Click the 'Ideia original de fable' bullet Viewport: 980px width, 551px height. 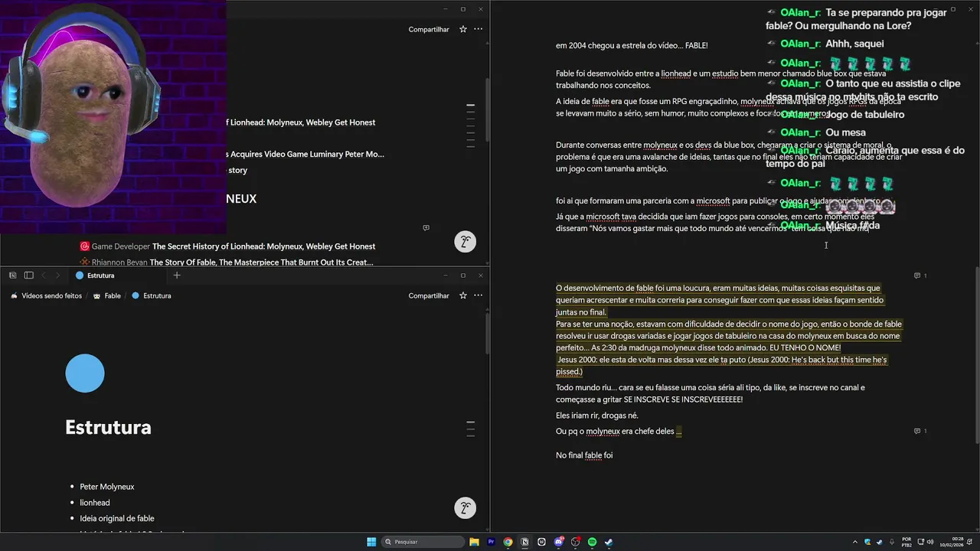(117, 519)
